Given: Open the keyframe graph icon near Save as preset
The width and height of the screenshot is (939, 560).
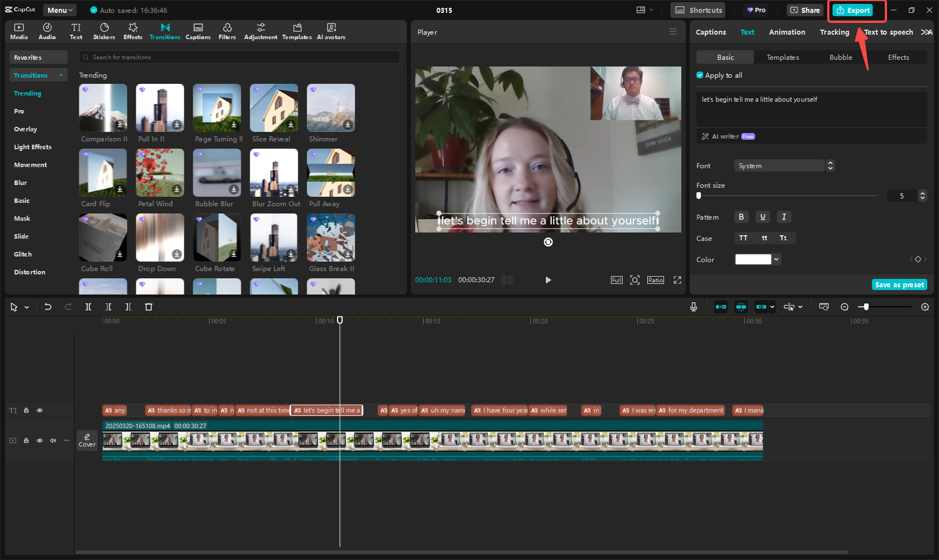Looking at the screenshot, I should [x=918, y=259].
